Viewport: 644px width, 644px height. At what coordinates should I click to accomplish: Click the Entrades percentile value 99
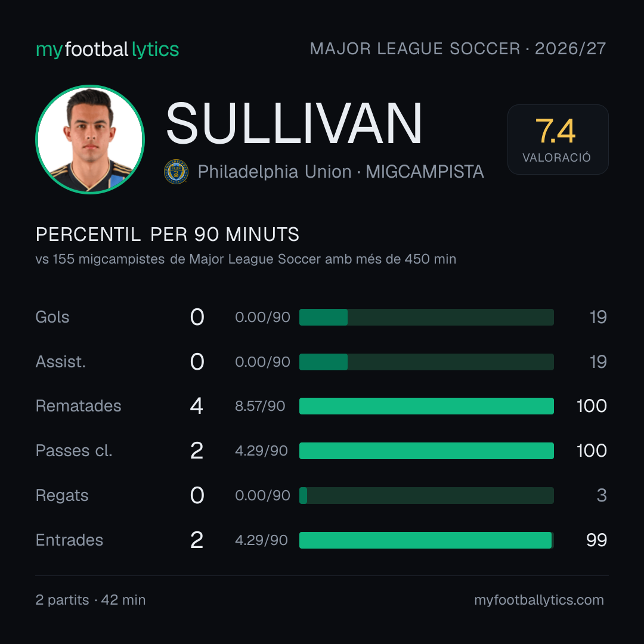pos(596,540)
